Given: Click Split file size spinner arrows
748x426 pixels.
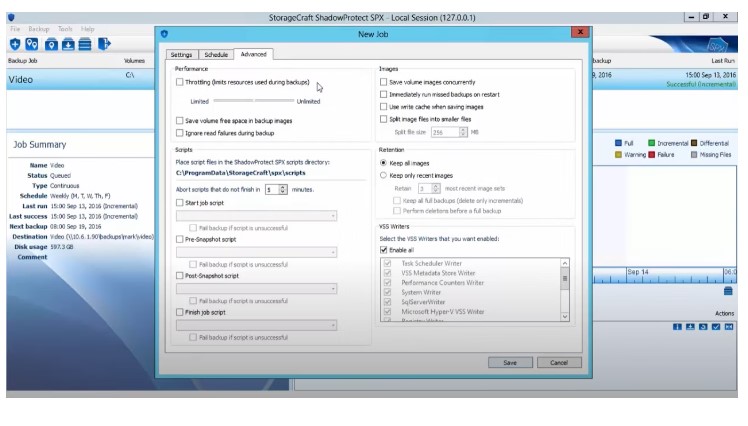Looking at the screenshot, I should click(463, 132).
